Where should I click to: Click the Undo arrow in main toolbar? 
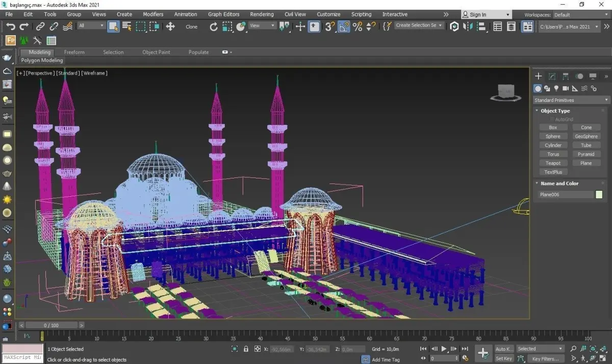click(10, 27)
